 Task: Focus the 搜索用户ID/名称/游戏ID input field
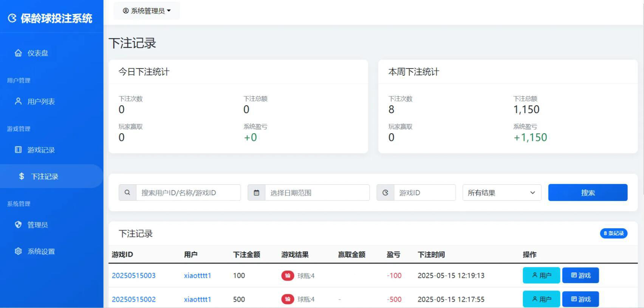(188, 193)
